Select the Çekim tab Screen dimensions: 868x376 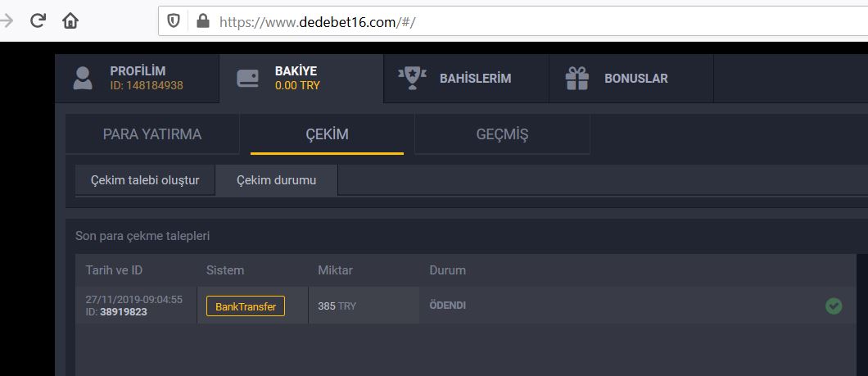click(327, 134)
